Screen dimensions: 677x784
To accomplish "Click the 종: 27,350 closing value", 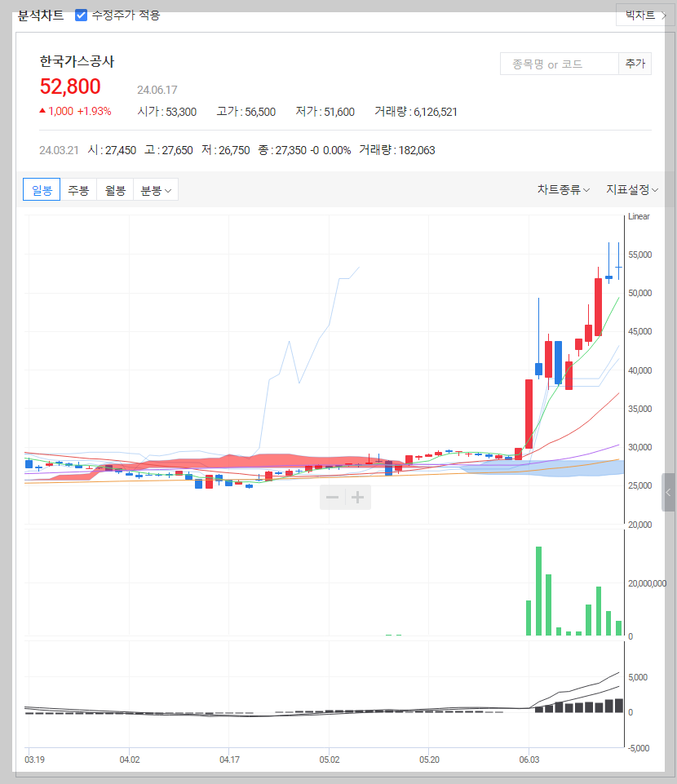I will [282, 150].
